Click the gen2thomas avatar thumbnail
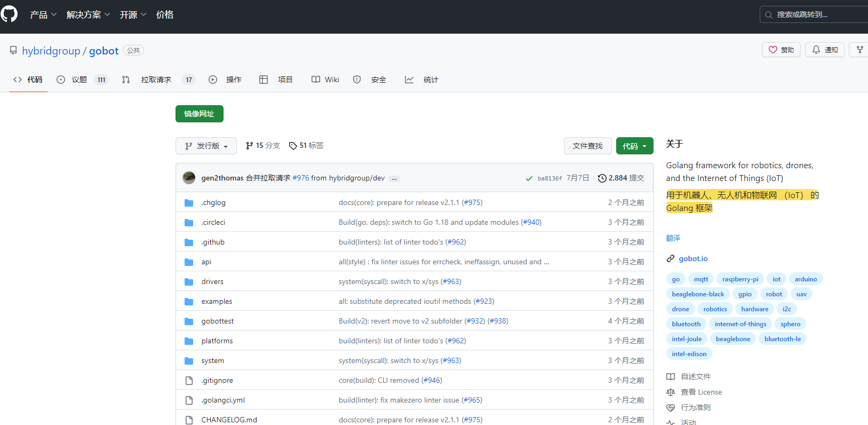This screenshot has height=425, width=868. point(189,178)
